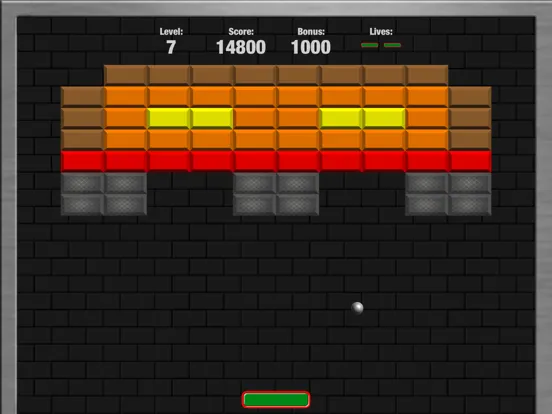The width and height of the screenshot is (552, 414).
Task: Click the "Bonus:" label
Action: [x=311, y=32]
